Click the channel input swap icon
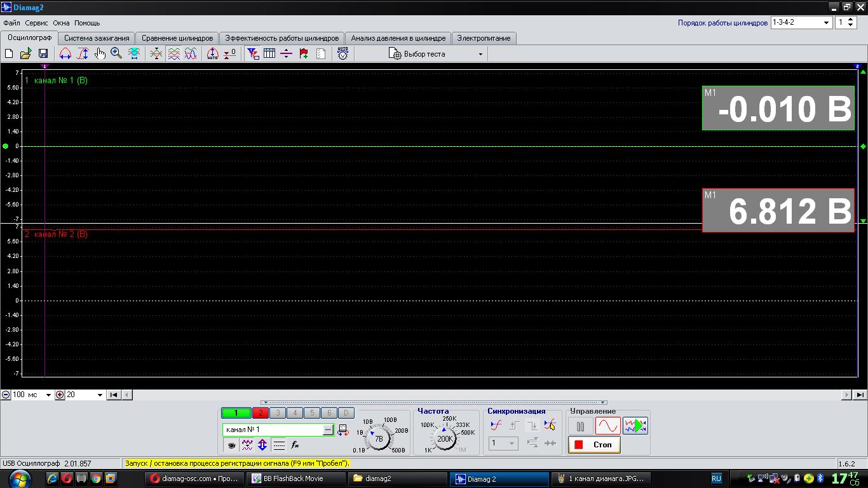Viewport: 868px width, 488px height. pyautogui.click(x=343, y=430)
